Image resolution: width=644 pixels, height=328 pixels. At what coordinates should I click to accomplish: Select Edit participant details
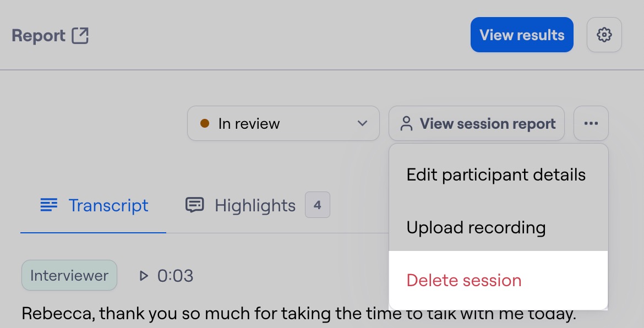495,174
